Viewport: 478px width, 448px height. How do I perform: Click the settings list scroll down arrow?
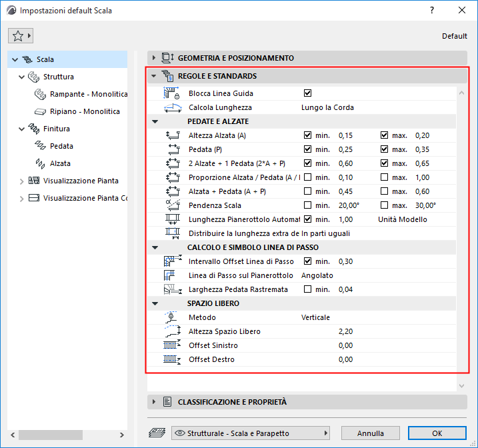[461, 386]
